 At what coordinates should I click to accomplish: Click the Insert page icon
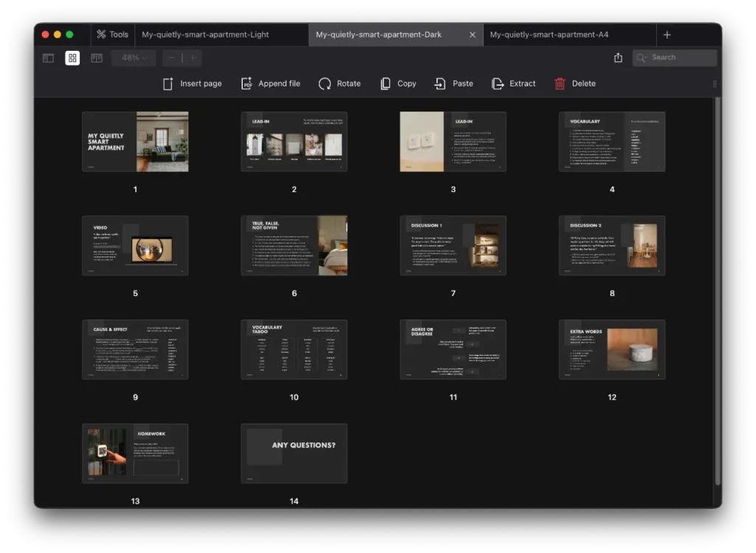pos(168,83)
